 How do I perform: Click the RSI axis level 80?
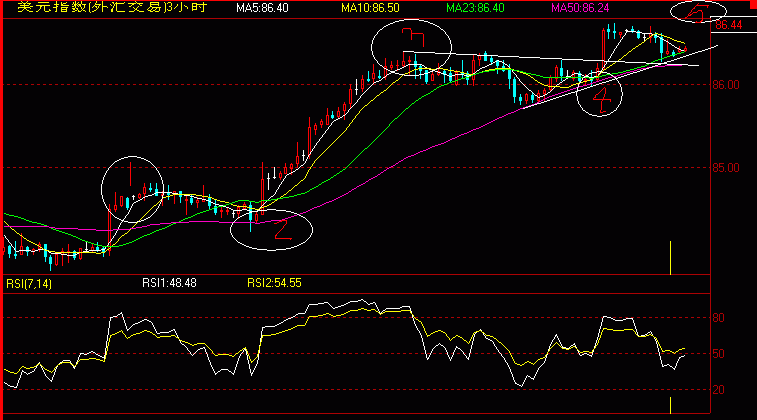(718, 318)
